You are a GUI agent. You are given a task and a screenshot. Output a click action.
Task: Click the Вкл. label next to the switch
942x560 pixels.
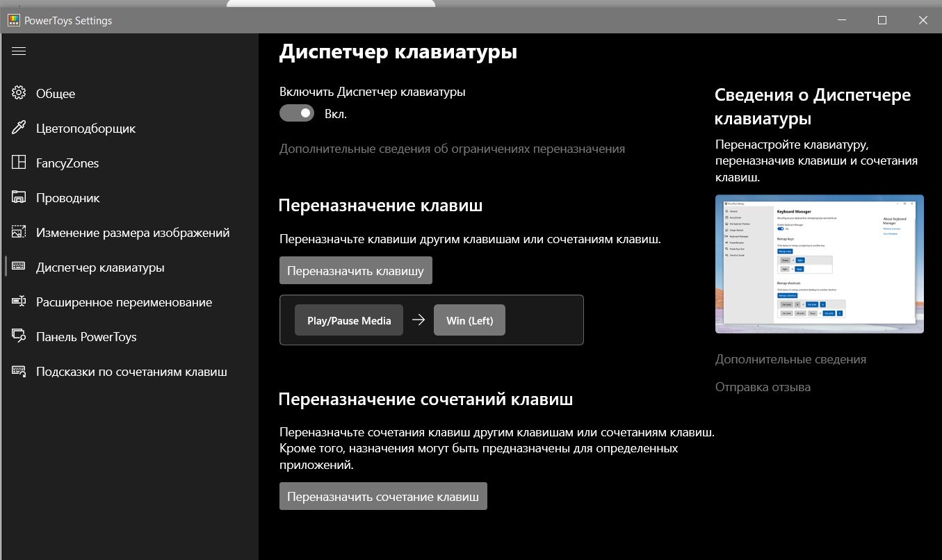pos(336,113)
